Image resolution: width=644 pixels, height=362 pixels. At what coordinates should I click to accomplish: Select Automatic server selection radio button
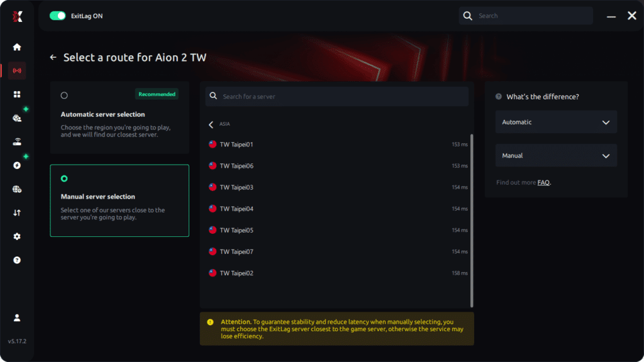click(x=64, y=95)
